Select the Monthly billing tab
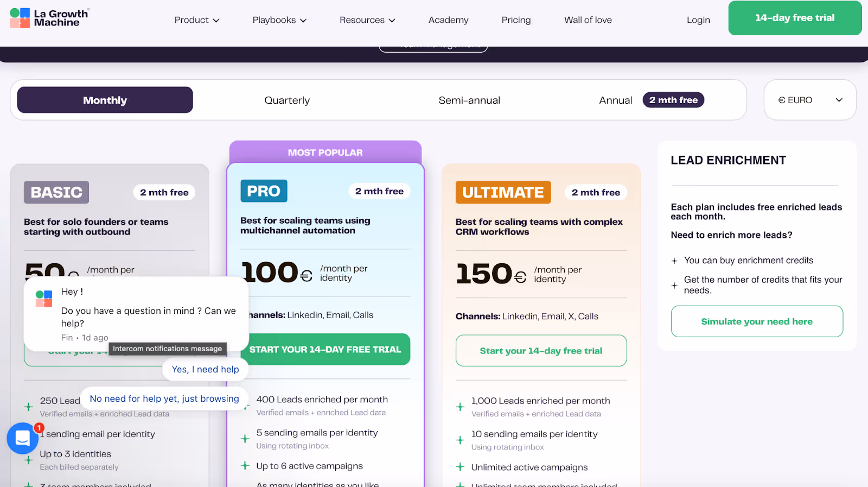Screen dimensions: 868x487 [105, 100]
